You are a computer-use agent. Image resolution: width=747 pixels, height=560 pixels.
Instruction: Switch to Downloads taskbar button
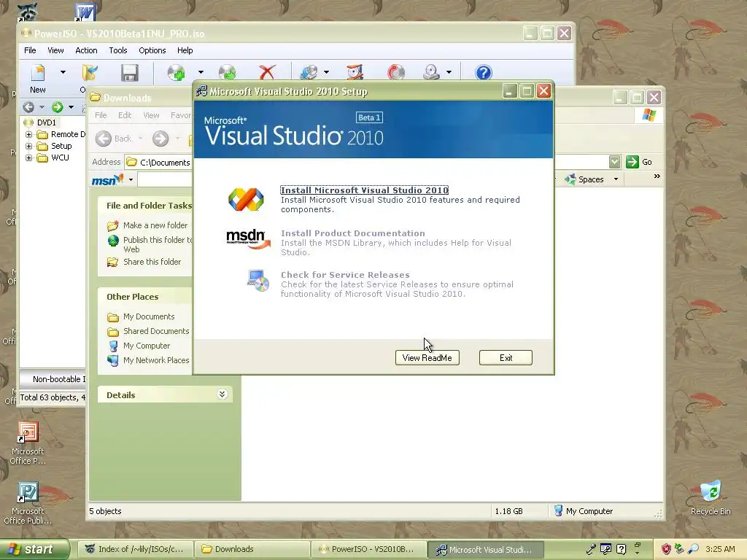(x=252, y=549)
